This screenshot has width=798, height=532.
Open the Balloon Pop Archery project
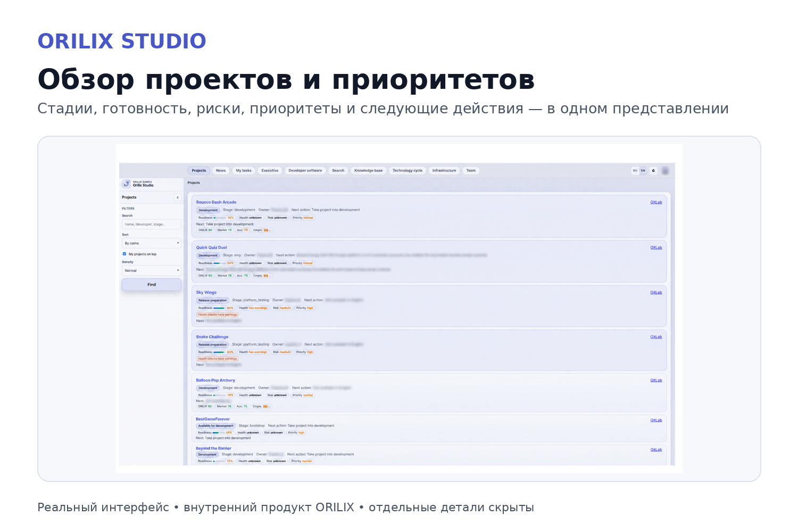point(215,380)
